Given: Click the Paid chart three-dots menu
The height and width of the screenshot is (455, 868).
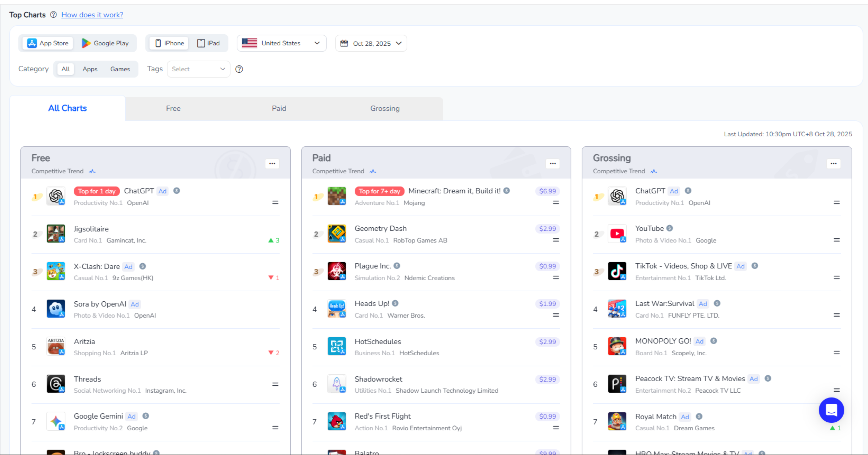Looking at the screenshot, I should (x=553, y=164).
